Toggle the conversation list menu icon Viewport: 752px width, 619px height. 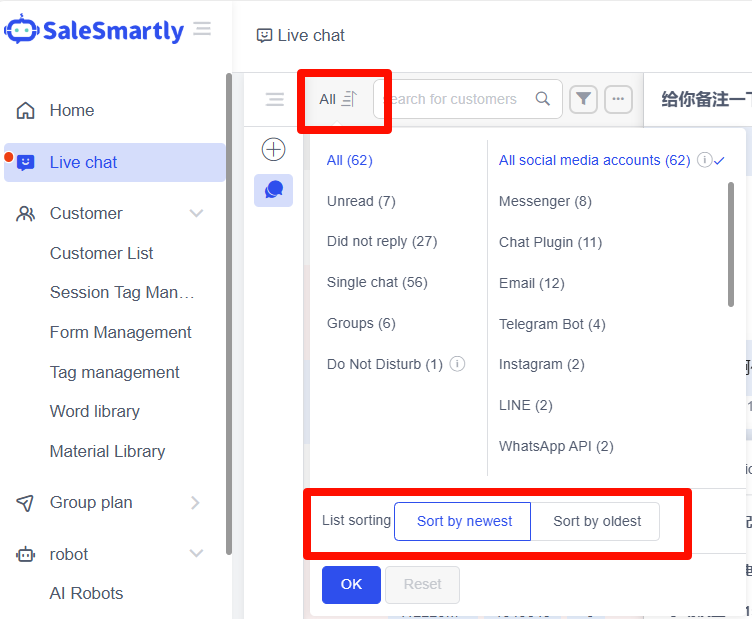point(275,99)
